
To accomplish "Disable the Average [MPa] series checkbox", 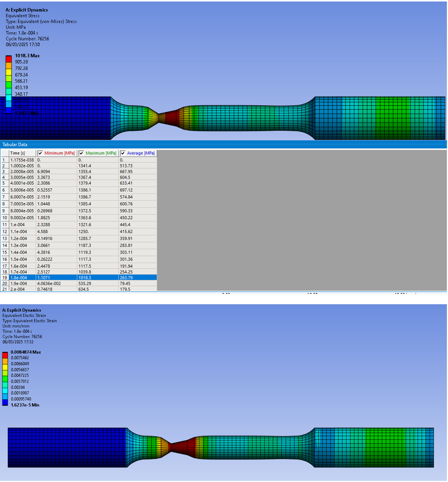I will coord(123,153).
